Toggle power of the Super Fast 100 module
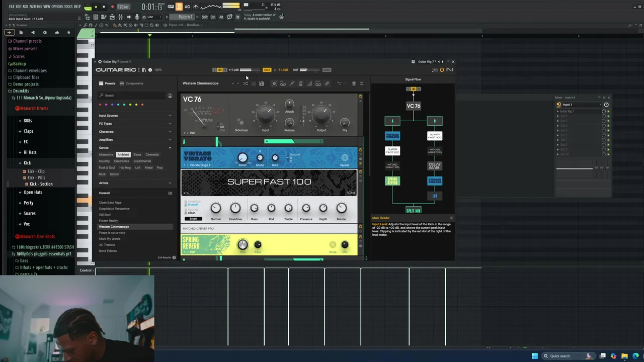 tap(360, 172)
